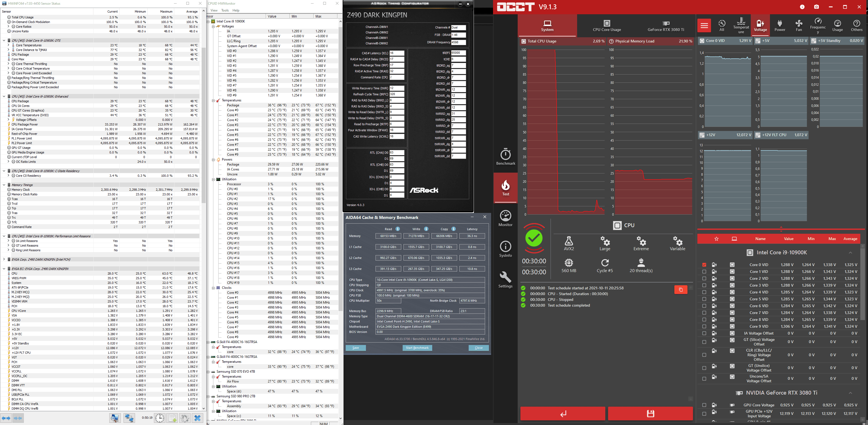
Task: Click the 20 thread(s) option
Action: pyautogui.click(x=641, y=265)
